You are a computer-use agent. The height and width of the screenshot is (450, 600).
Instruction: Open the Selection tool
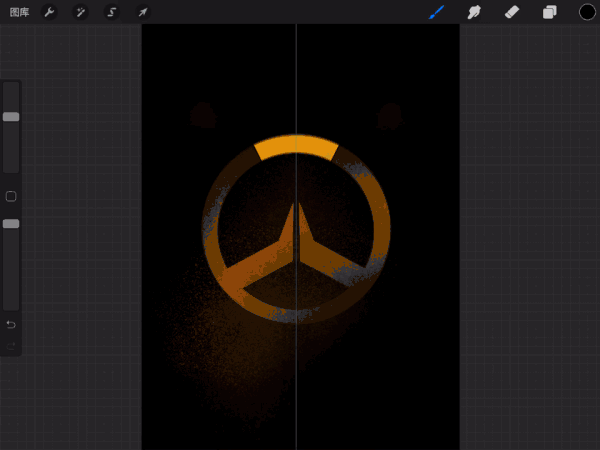pos(112,12)
